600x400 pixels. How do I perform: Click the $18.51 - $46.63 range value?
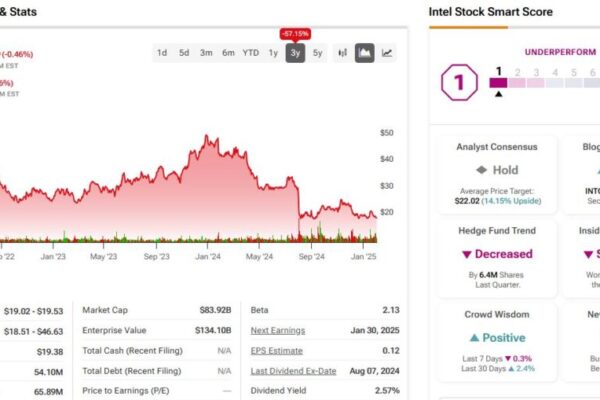(34, 331)
